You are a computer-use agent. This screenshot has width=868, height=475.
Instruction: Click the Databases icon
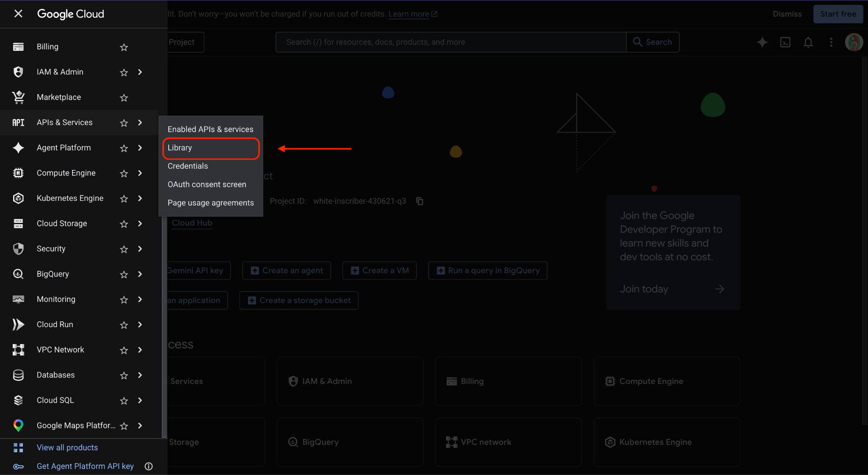18,375
